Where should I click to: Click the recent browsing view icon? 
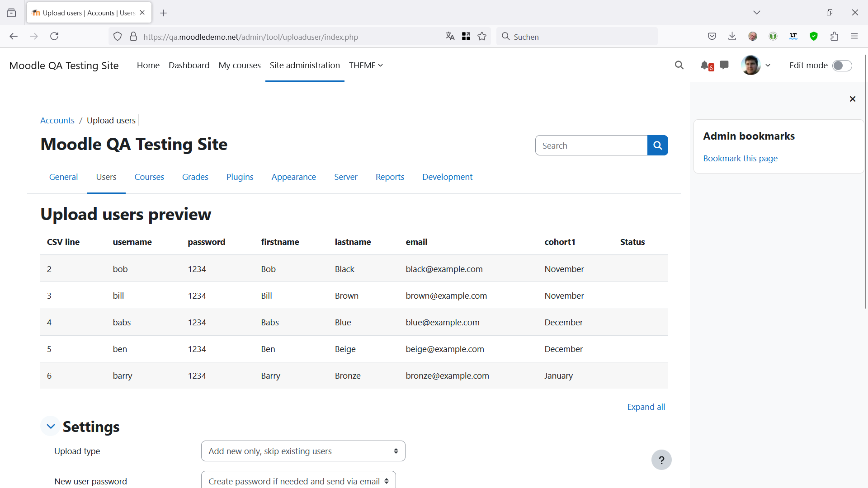pyautogui.click(x=12, y=13)
